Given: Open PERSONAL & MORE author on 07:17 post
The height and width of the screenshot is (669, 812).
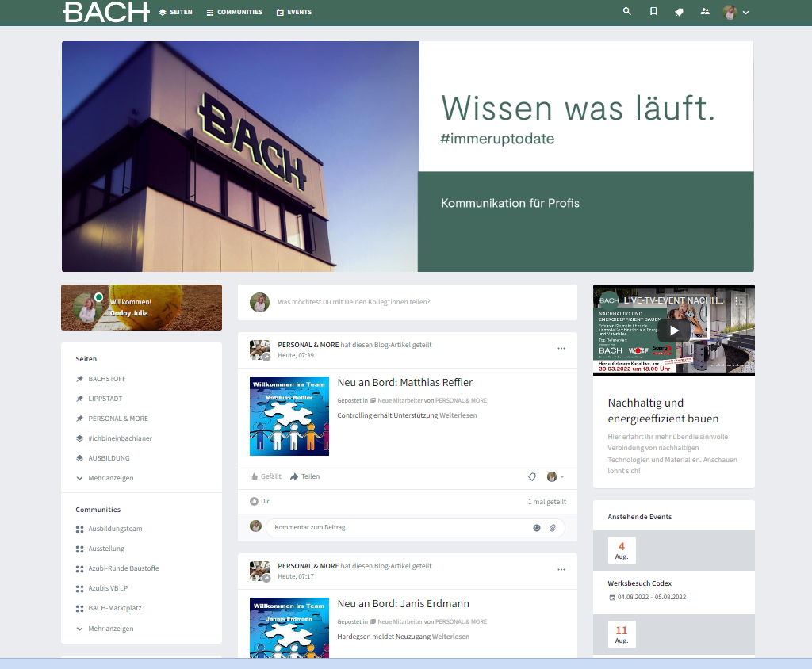Looking at the screenshot, I should pyautogui.click(x=308, y=566).
